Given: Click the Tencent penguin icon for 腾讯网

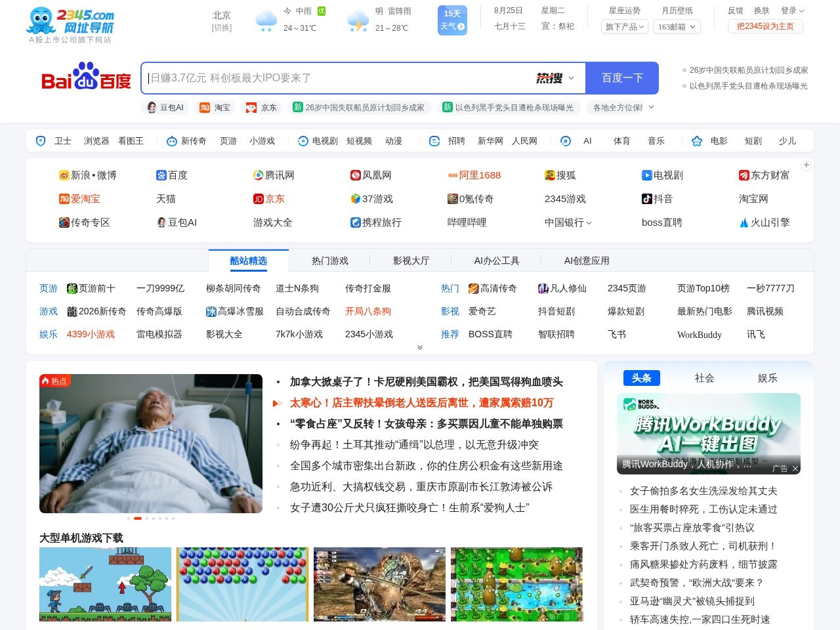Looking at the screenshot, I should (x=259, y=175).
